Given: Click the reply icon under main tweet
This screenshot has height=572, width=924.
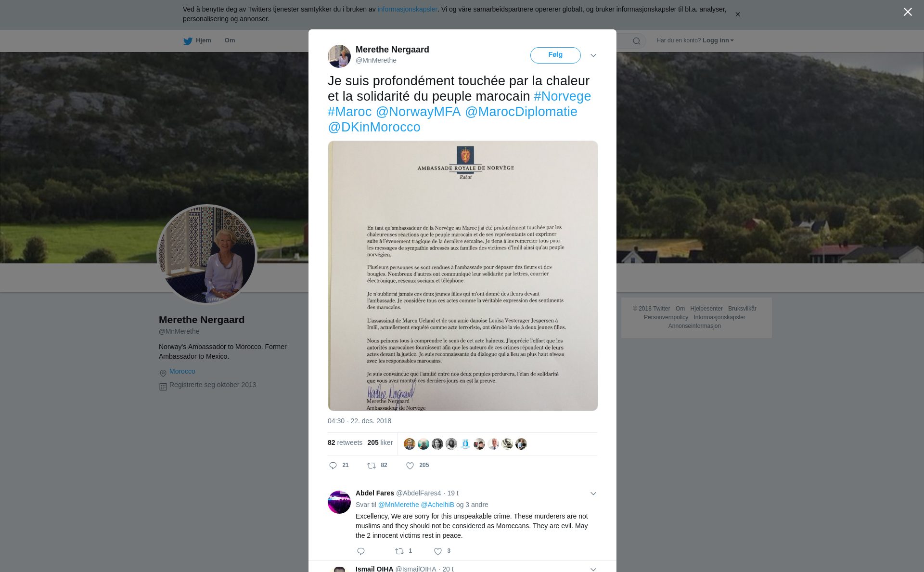Looking at the screenshot, I should pyautogui.click(x=333, y=466).
